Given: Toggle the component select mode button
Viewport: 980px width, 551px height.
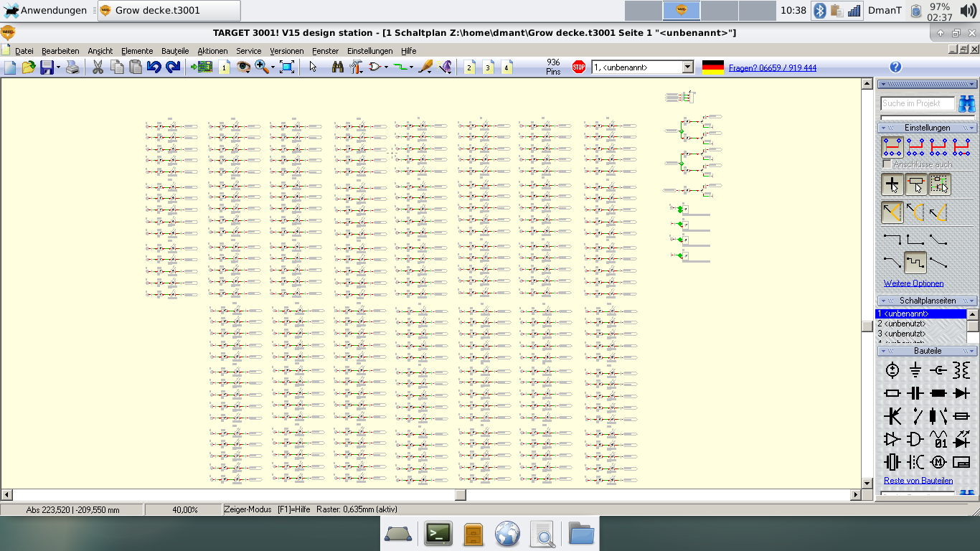Looking at the screenshot, I should pyautogui.click(x=915, y=184).
